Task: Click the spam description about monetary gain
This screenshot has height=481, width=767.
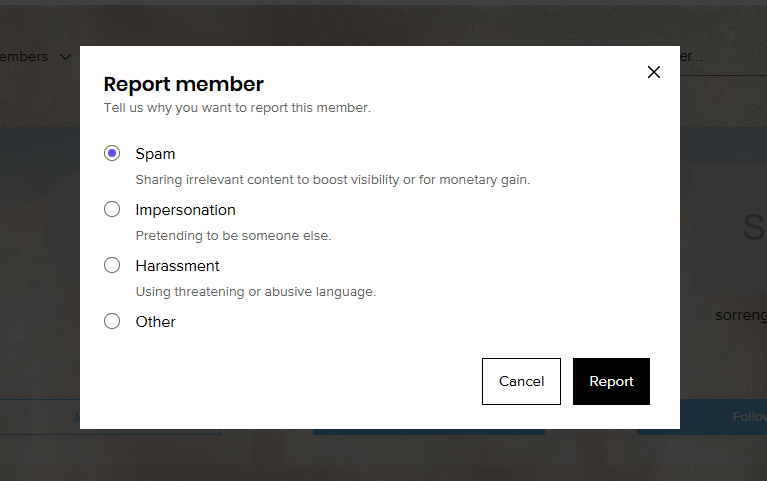Action: pos(333,180)
